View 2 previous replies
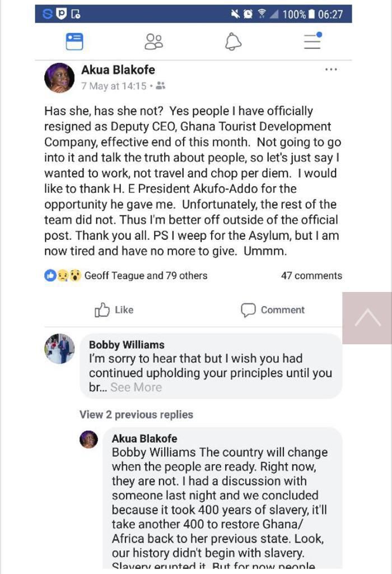 click(x=136, y=415)
